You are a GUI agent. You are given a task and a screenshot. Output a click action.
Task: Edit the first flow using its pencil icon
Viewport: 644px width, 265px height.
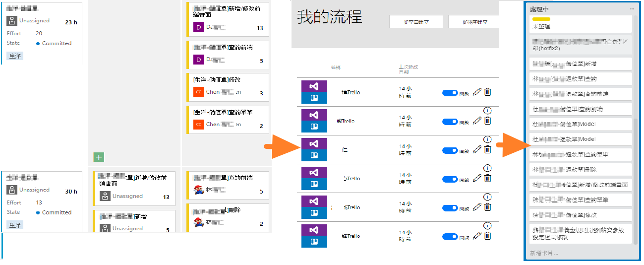click(x=477, y=92)
